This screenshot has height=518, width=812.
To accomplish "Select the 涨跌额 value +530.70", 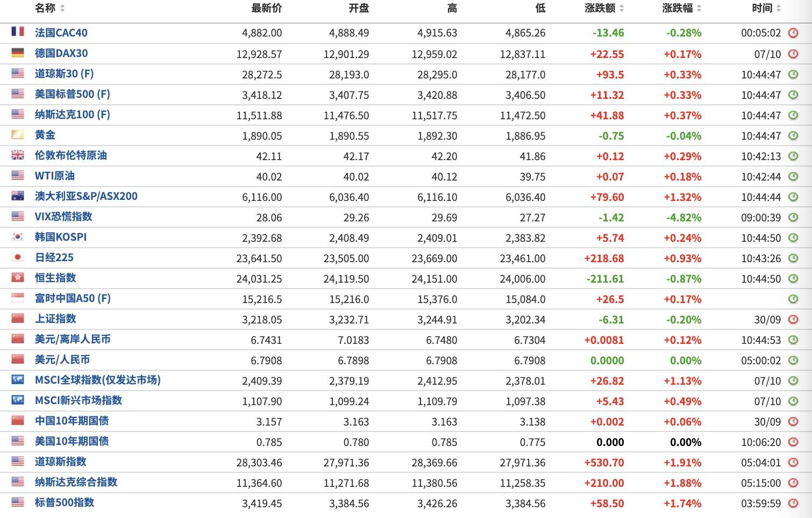I will click(604, 463).
